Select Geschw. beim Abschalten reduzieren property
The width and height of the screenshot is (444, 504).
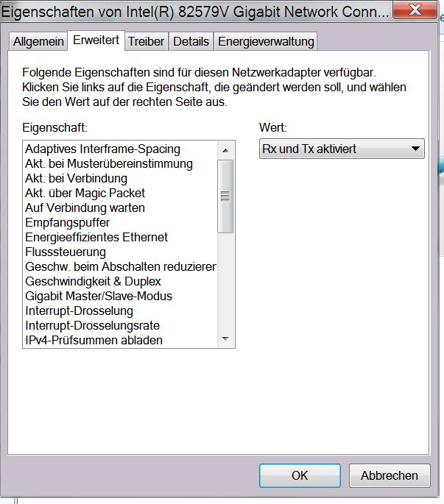click(120, 267)
